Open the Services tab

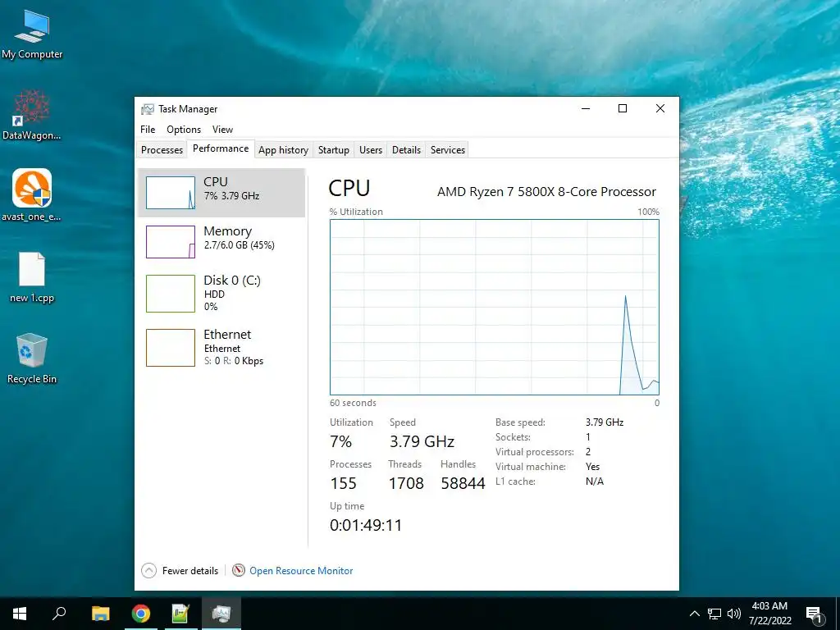(448, 150)
